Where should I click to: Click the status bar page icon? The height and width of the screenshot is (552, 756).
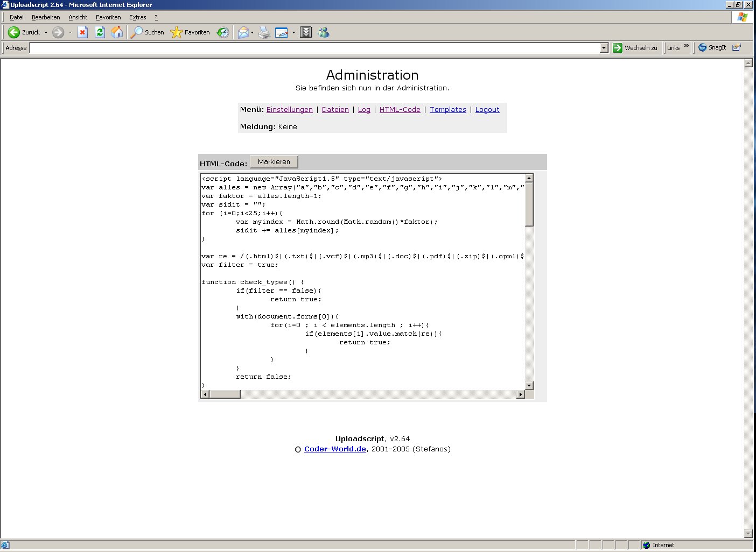coord(5,545)
